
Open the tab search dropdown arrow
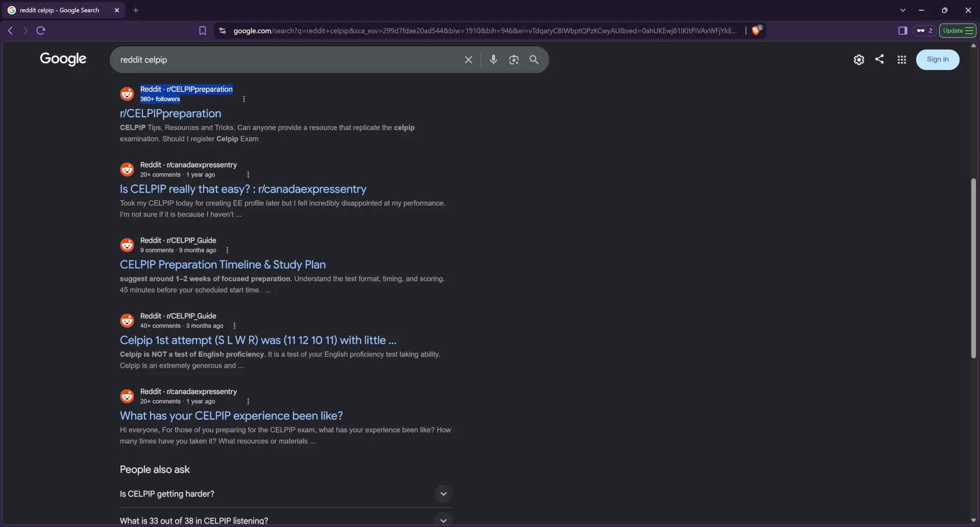pyautogui.click(x=903, y=10)
